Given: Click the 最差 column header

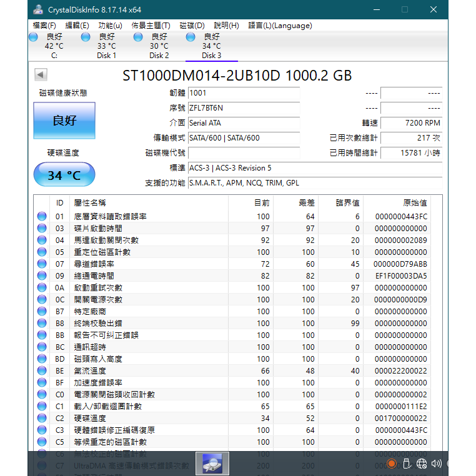Looking at the screenshot, I should coord(295,203).
